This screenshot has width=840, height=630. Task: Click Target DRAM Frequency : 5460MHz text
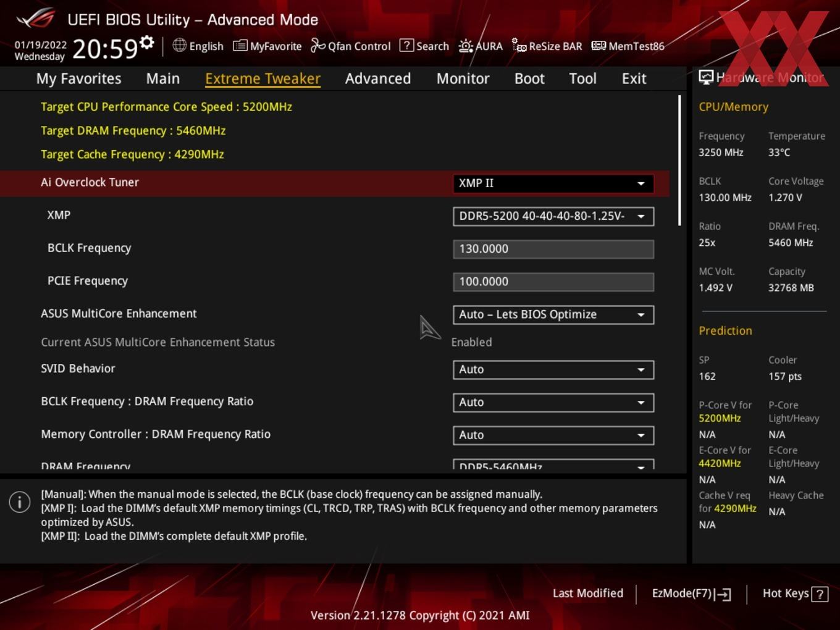[x=133, y=130]
